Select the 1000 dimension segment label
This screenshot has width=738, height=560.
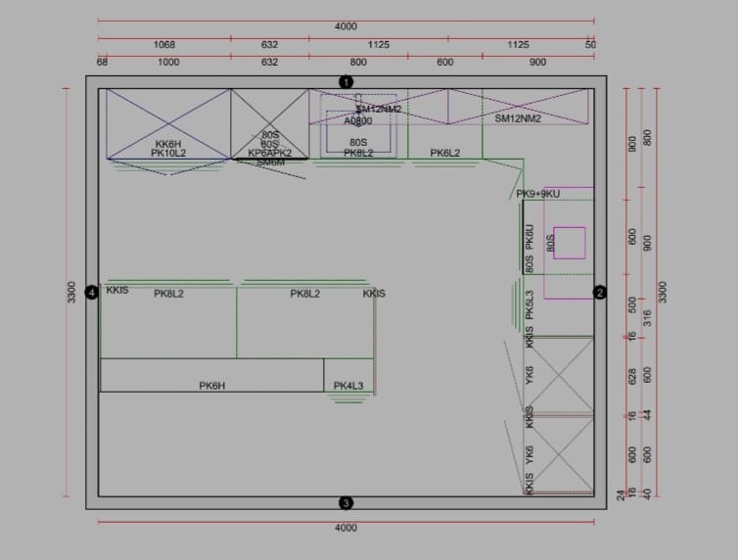(168, 62)
